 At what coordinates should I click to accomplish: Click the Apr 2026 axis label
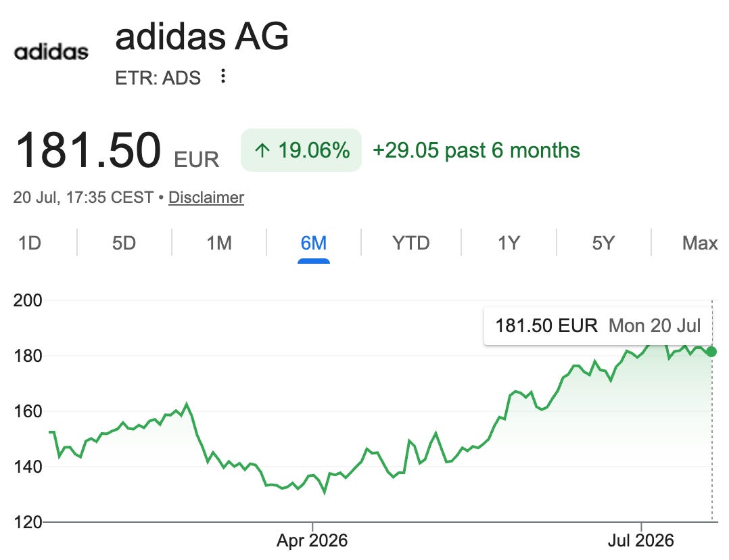312,540
